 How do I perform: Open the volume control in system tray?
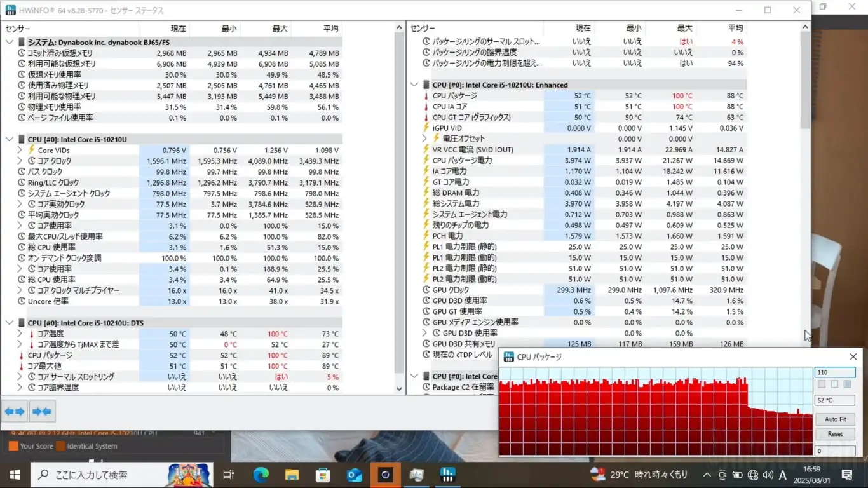pyautogui.click(x=768, y=475)
